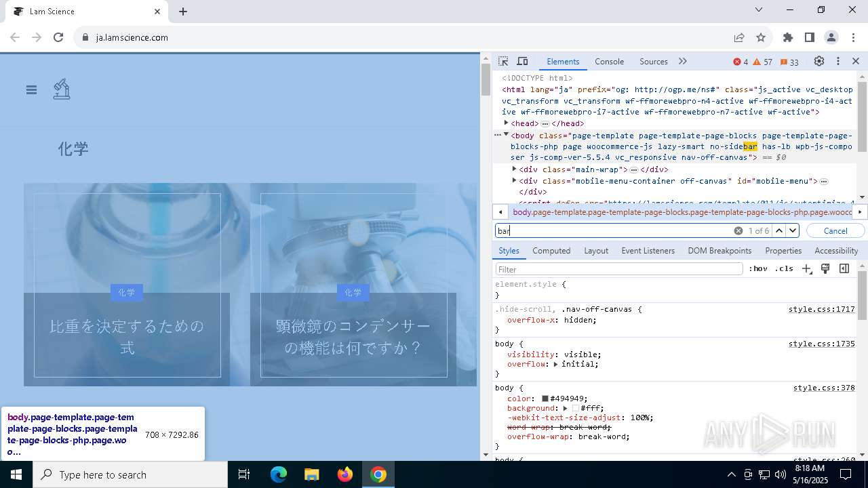Open the Properties tab
Screen dimensions: 868x488
(x=783, y=250)
